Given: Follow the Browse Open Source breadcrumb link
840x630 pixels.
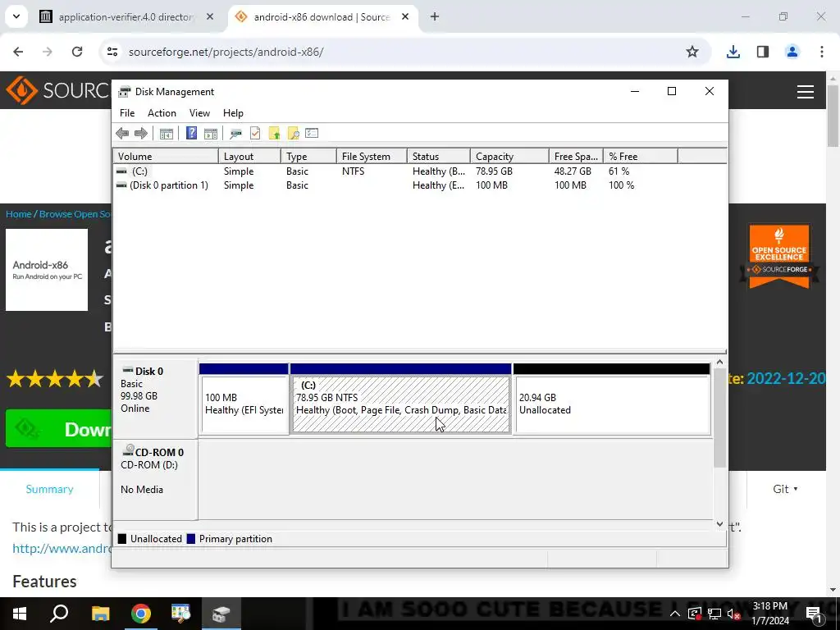Looking at the screenshot, I should point(75,214).
